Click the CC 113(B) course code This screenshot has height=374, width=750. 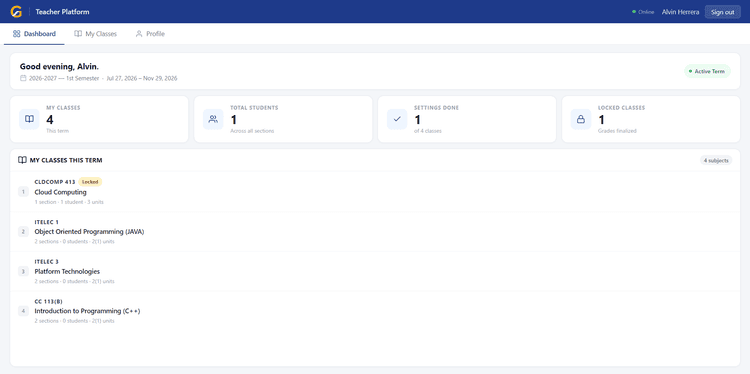pos(48,301)
